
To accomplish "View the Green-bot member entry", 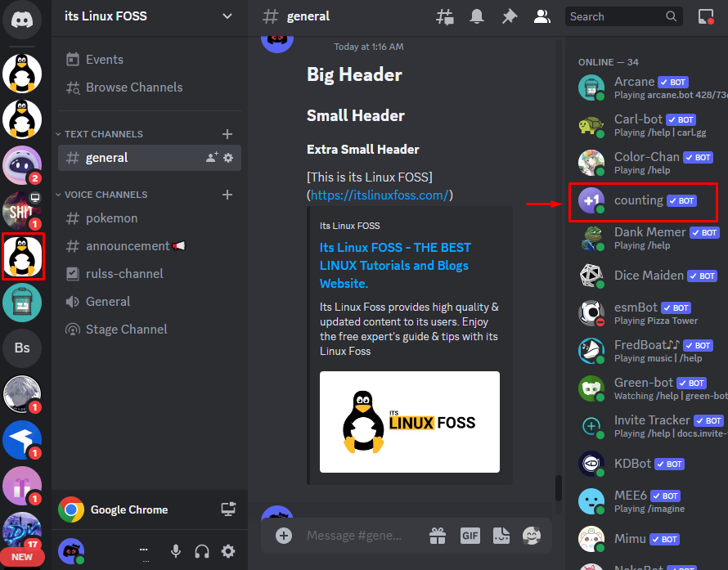I will [x=650, y=388].
